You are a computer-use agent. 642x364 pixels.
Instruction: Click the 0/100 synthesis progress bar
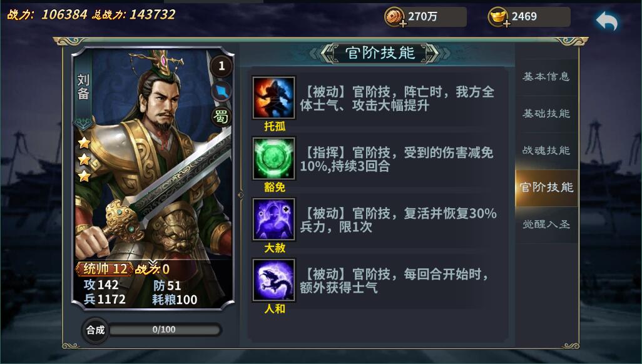pyautogui.click(x=165, y=330)
